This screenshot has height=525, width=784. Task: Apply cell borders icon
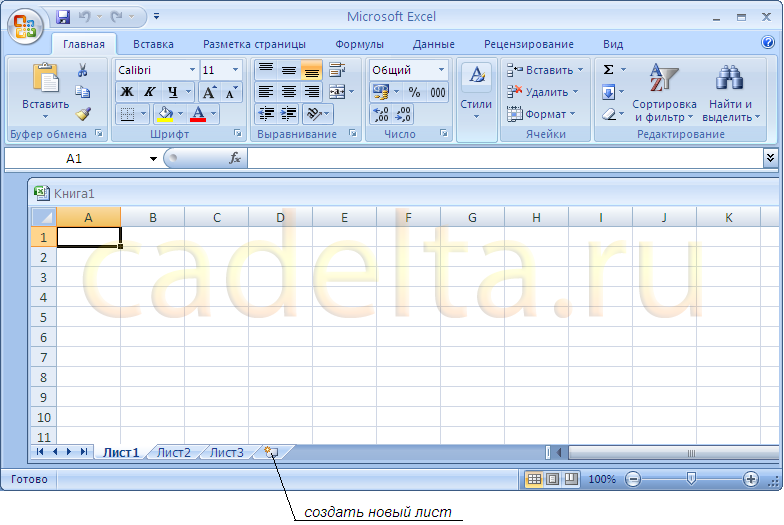point(128,114)
